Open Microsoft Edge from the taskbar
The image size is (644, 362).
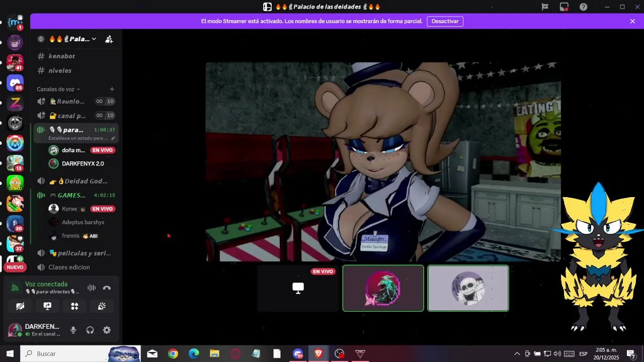194,354
